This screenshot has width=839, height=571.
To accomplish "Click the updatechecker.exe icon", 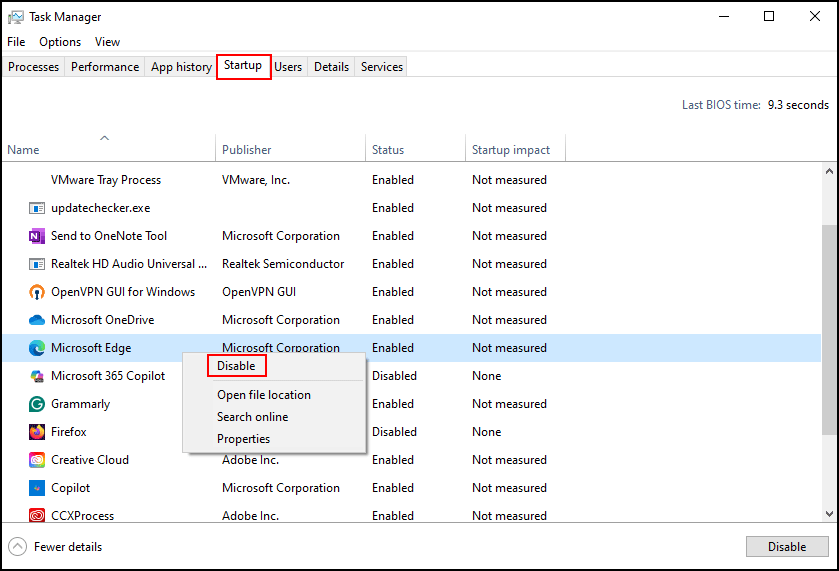I will pyautogui.click(x=36, y=208).
